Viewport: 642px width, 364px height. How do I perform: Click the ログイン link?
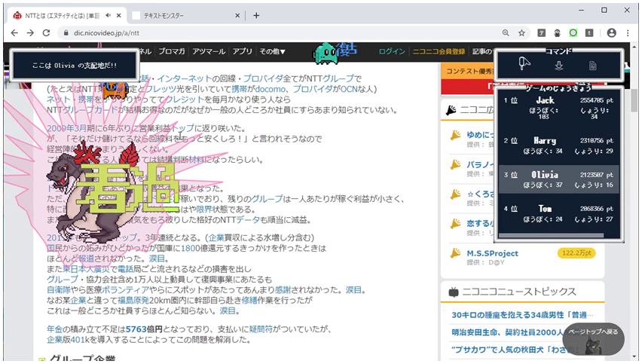[392, 51]
